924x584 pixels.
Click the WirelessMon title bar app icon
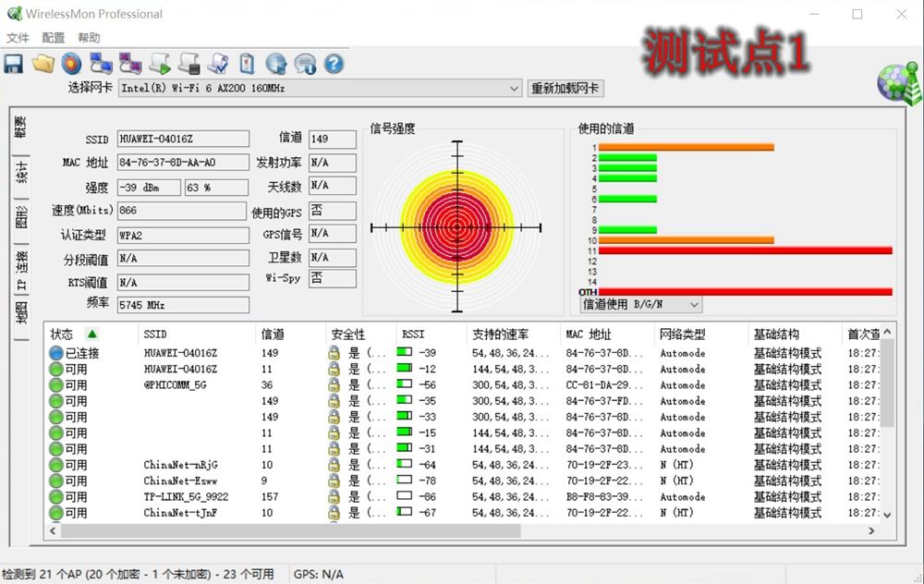14,14
